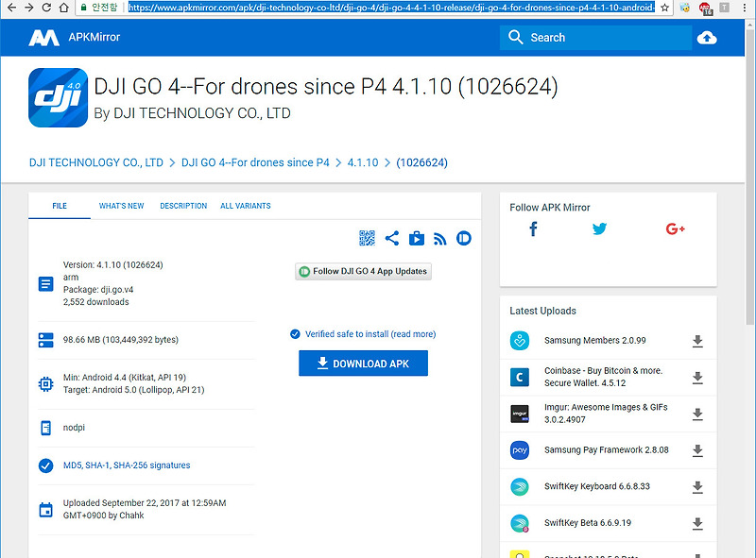Click the DOWNLOAD APK button
The height and width of the screenshot is (558, 756).
click(x=363, y=364)
